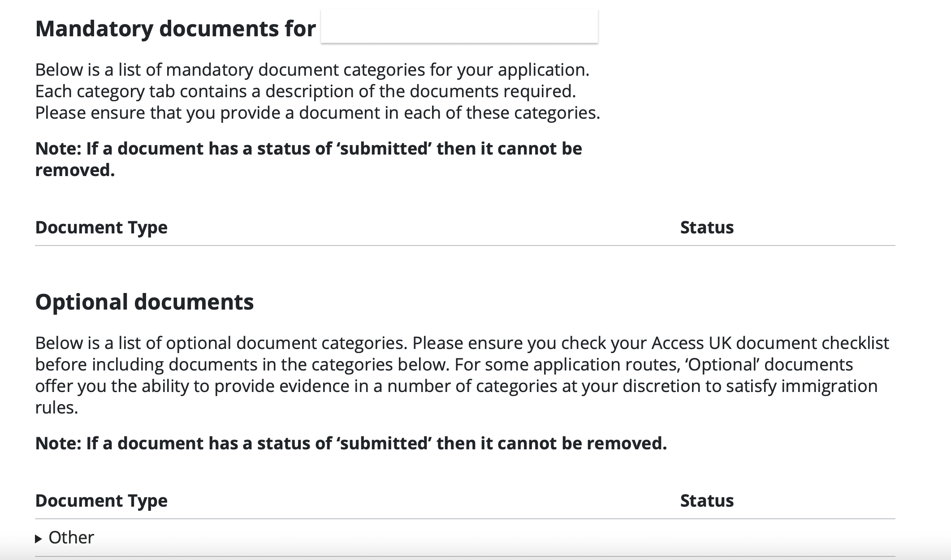Click the "Each category tab contains" sentence
This screenshot has height=560, width=951.
305,91
